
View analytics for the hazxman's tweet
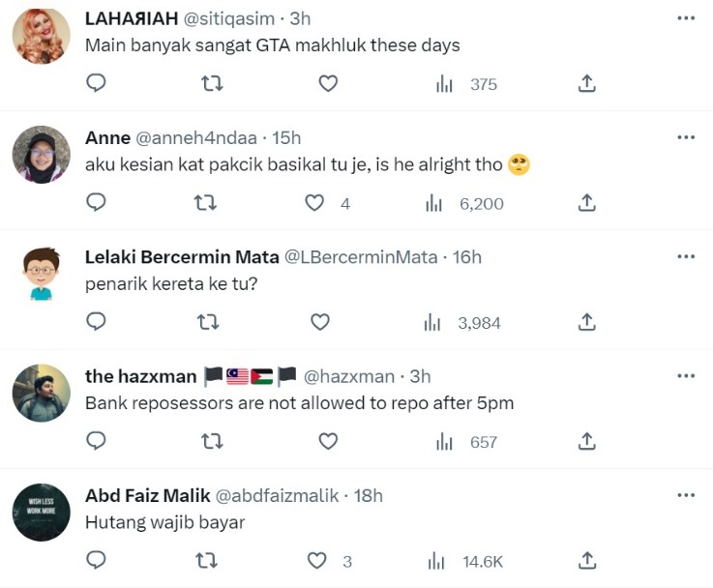click(445, 442)
